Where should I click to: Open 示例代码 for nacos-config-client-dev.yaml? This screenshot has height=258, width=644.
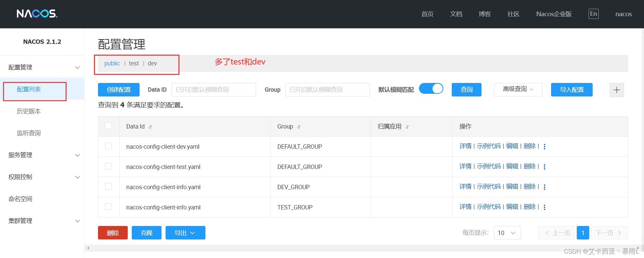[489, 146]
